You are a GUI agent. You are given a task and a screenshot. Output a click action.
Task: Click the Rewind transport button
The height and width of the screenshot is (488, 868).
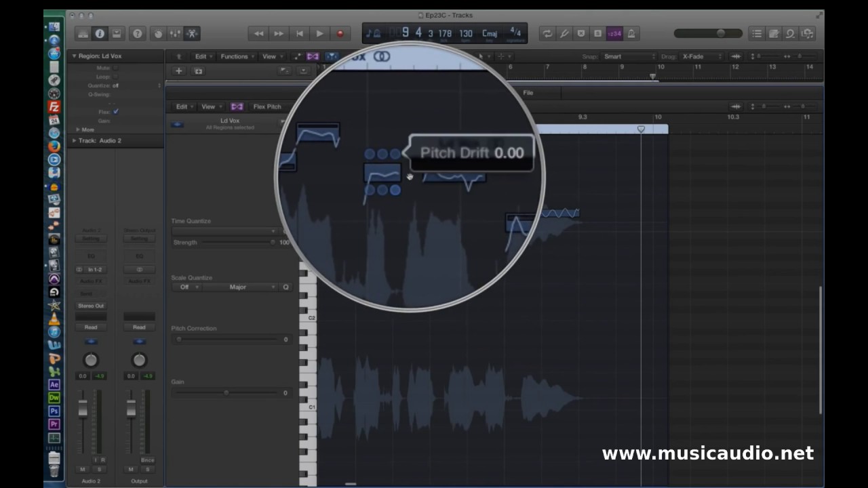point(258,33)
